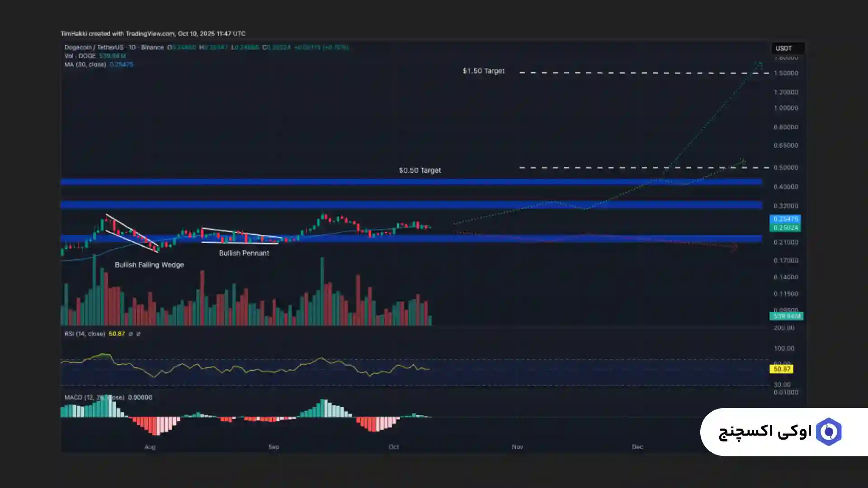Image resolution: width=868 pixels, height=488 pixels.
Task: Click the red bearish projection arrowhead
Action: [735, 247]
